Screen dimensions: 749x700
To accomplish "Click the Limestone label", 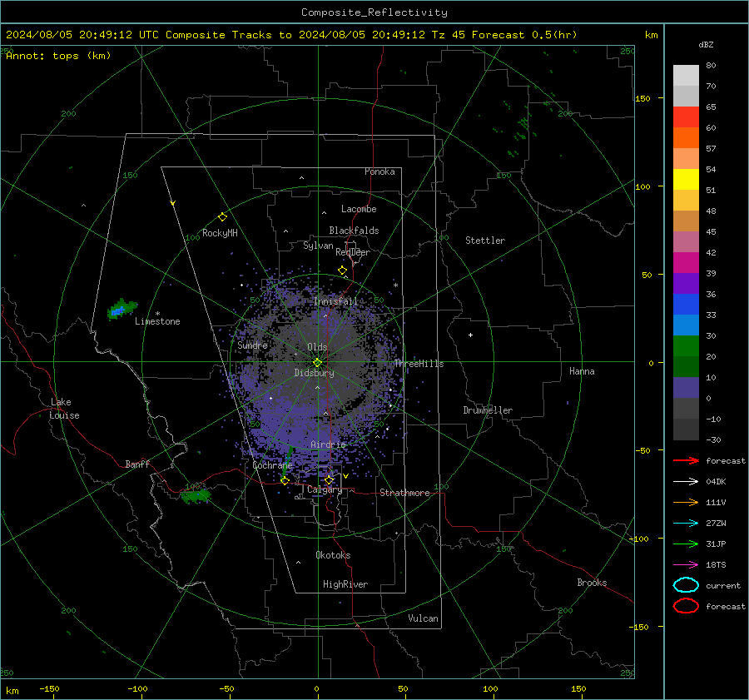I will point(157,321).
